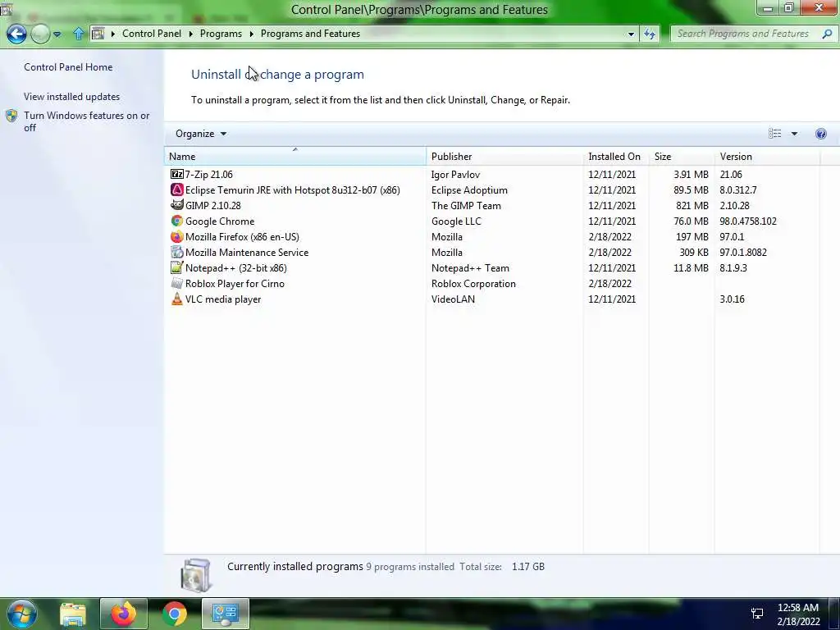Click the VLC media player cone icon
The height and width of the screenshot is (630, 840).
(x=177, y=299)
